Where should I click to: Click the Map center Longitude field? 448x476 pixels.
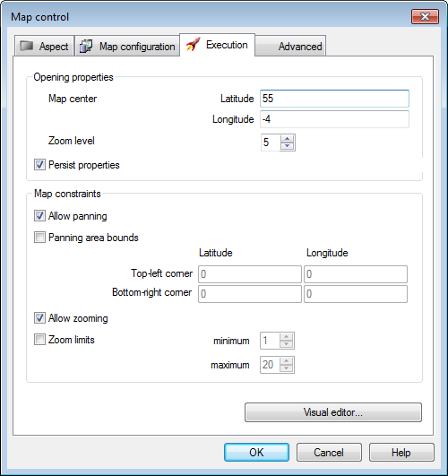click(334, 119)
